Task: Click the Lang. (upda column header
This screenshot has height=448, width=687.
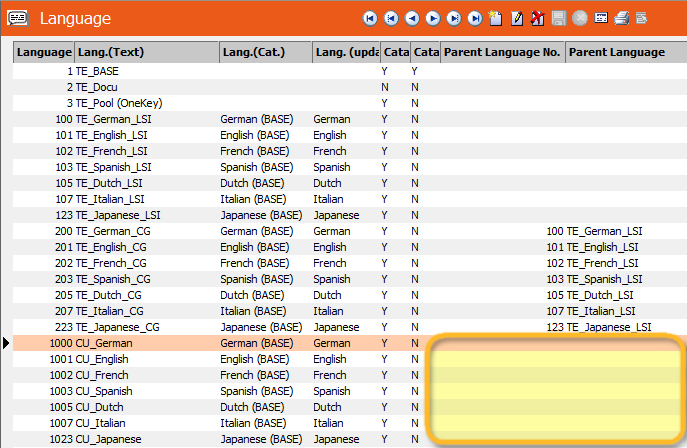Action: (x=347, y=53)
